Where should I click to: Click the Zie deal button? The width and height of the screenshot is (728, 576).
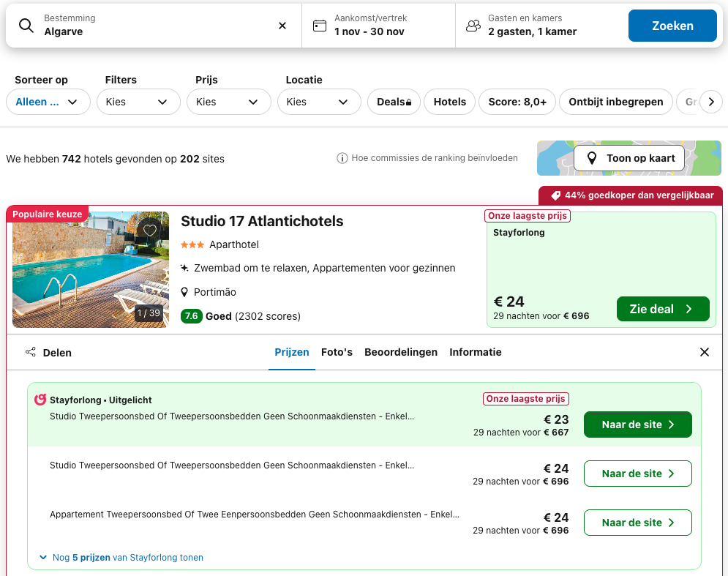tap(662, 309)
